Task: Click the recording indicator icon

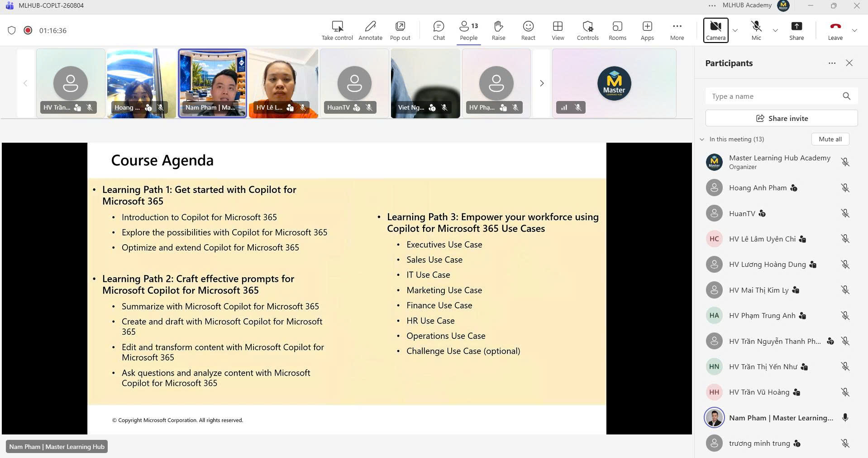Action: (x=28, y=30)
